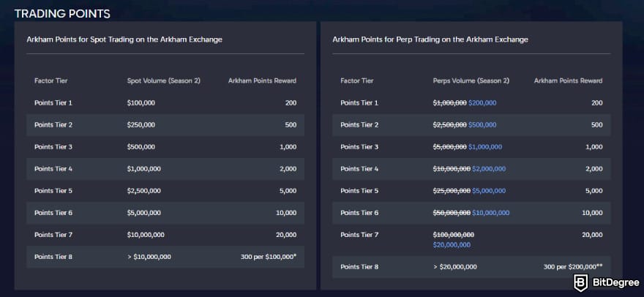Click the 300 per $200,000** reward
Screen dimensions: 644x297
point(573,267)
